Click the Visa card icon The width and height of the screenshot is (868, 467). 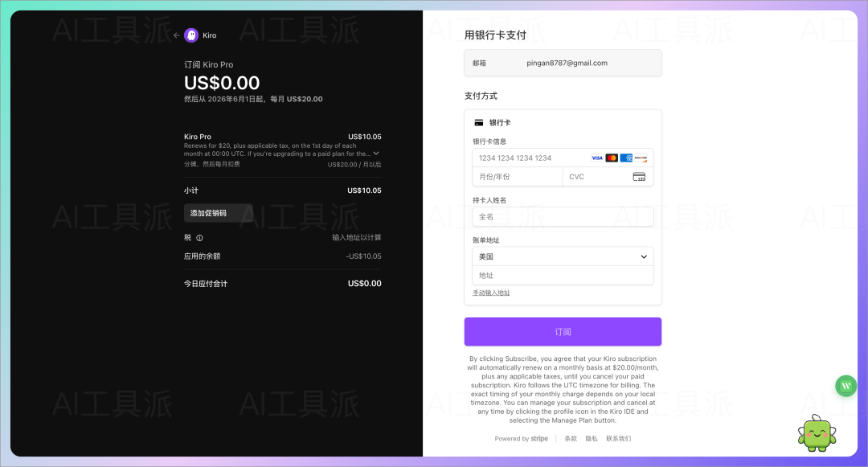[596, 158]
